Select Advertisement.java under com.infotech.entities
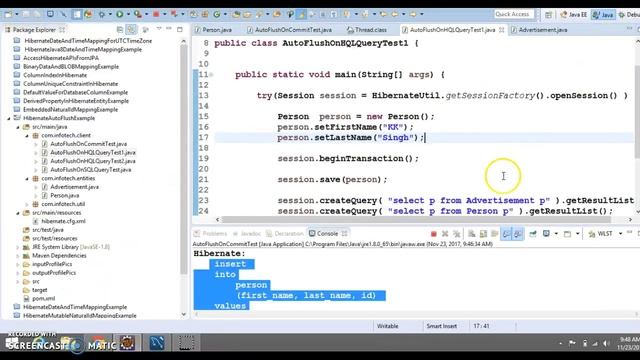The width and height of the screenshot is (640, 360). (x=74, y=187)
